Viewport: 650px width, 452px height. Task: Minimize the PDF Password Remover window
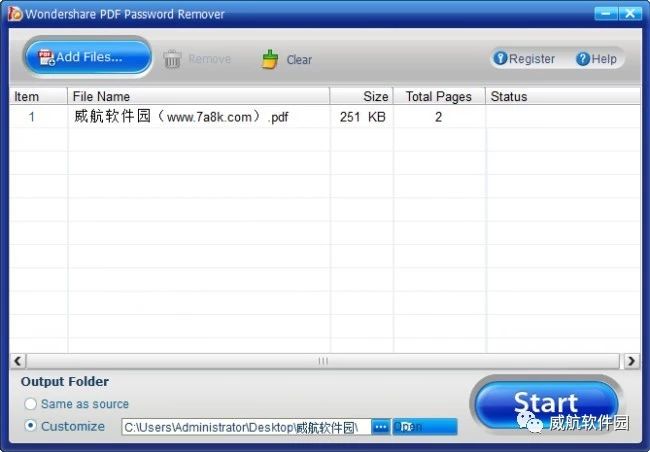coord(606,13)
